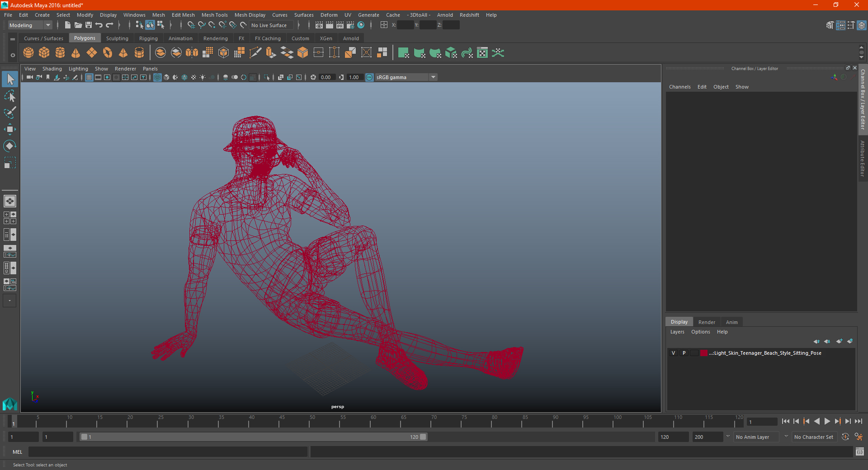Redo the last action

click(x=109, y=25)
